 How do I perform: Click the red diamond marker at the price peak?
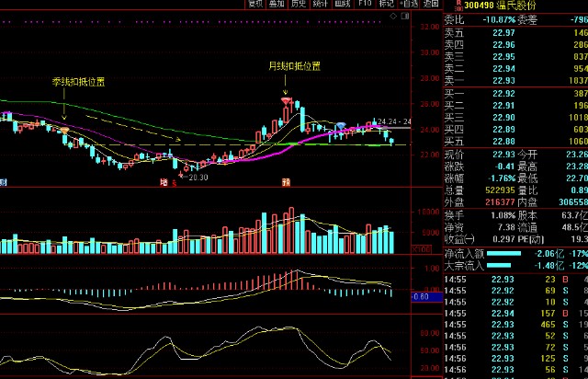286,101
